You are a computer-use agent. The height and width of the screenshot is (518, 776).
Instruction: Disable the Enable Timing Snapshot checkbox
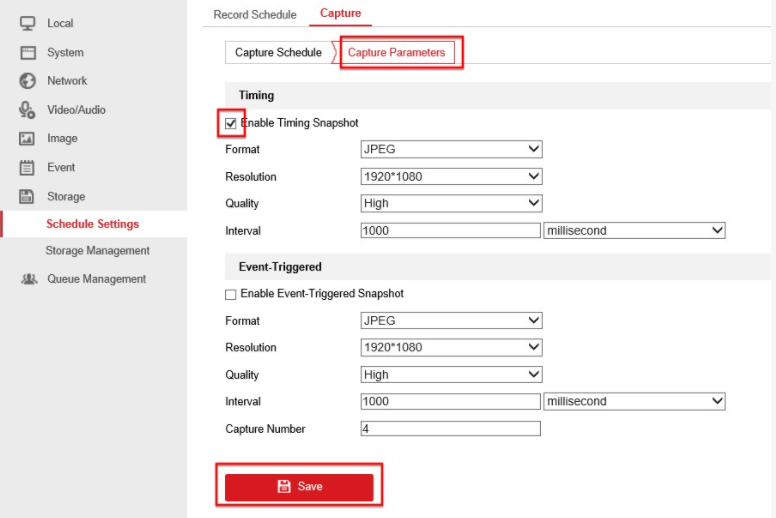pos(231,123)
